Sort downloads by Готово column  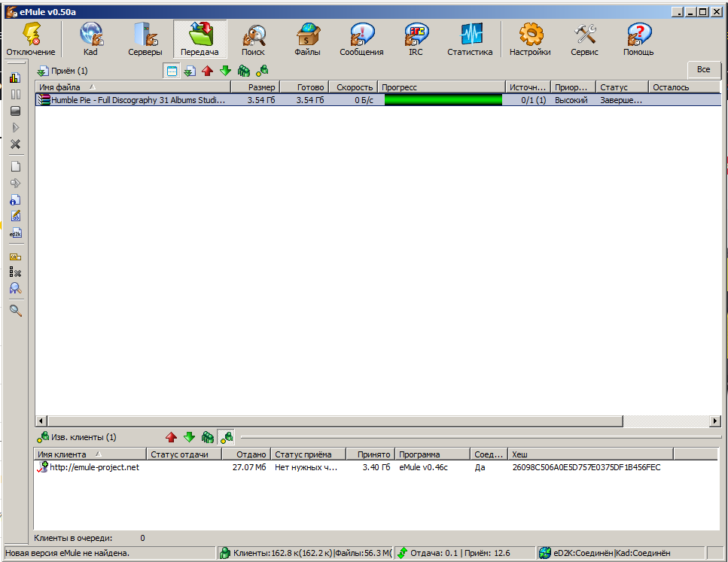[305, 87]
